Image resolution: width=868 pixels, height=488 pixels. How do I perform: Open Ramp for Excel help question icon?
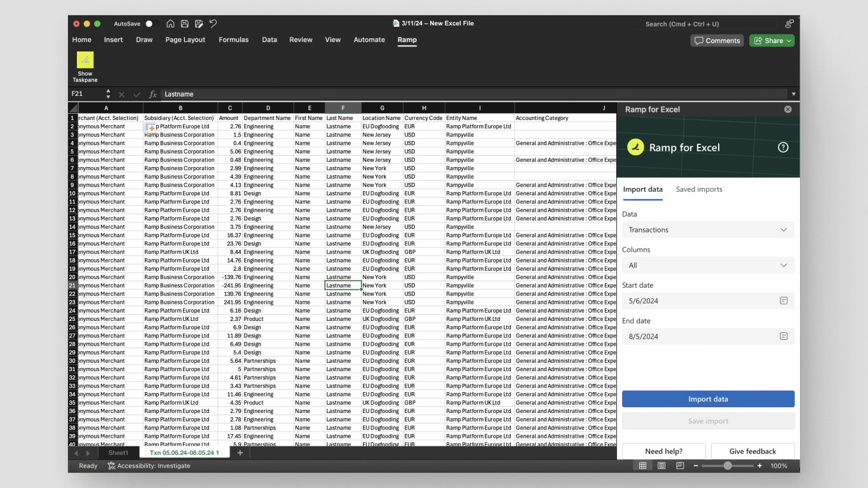[x=783, y=147]
